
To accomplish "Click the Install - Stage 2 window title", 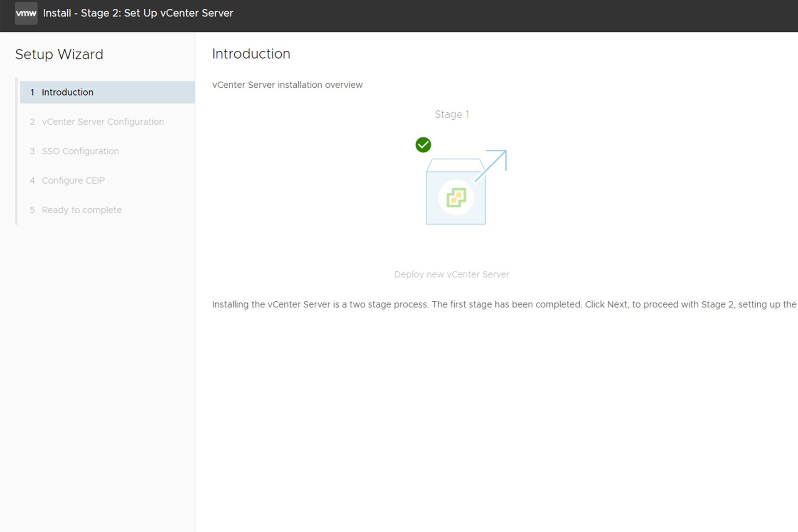I will pyautogui.click(x=138, y=13).
